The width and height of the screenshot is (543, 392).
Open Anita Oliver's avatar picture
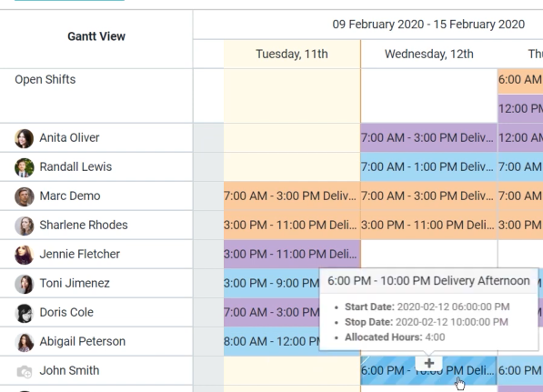tap(25, 138)
